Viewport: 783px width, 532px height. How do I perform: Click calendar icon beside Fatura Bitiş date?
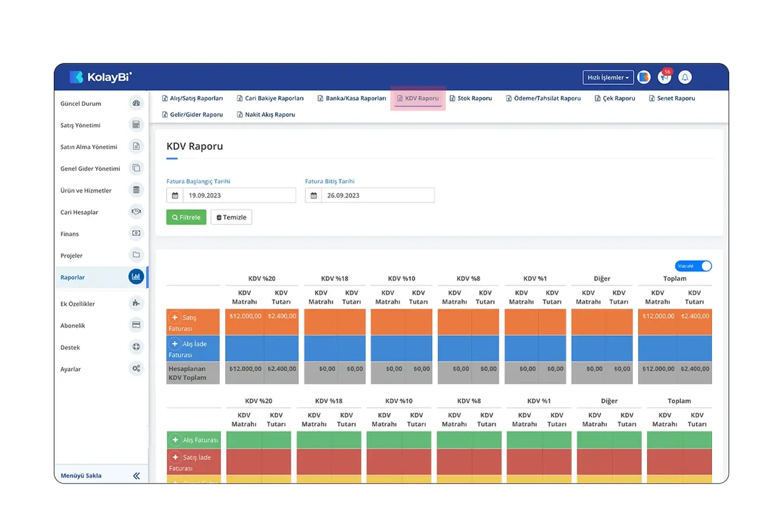pos(314,196)
